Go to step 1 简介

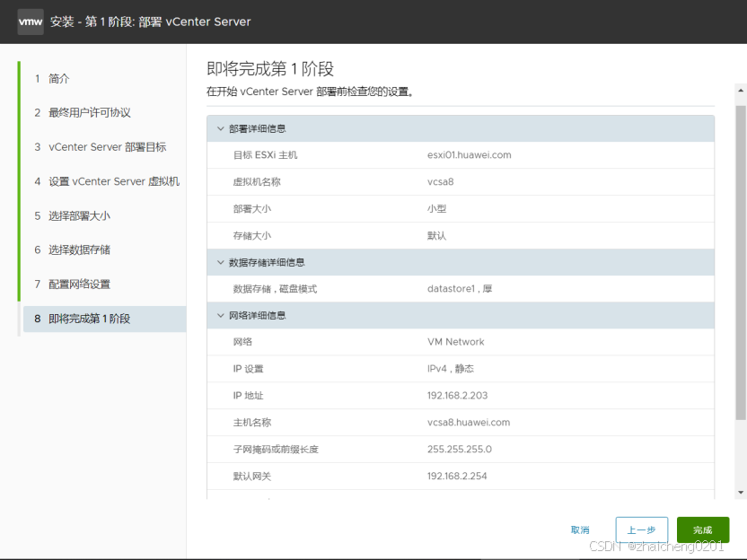52,79
